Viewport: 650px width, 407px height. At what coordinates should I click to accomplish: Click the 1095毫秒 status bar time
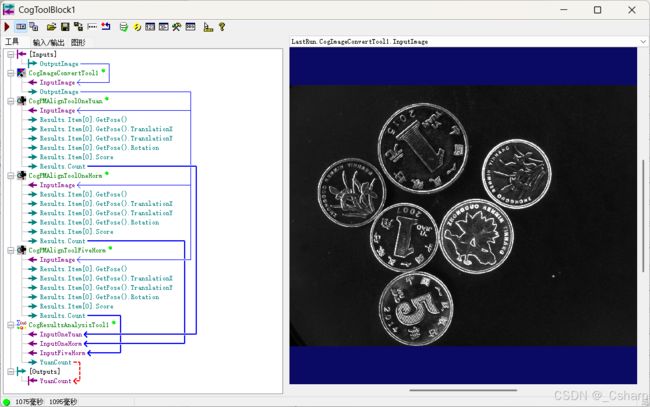pos(63,402)
